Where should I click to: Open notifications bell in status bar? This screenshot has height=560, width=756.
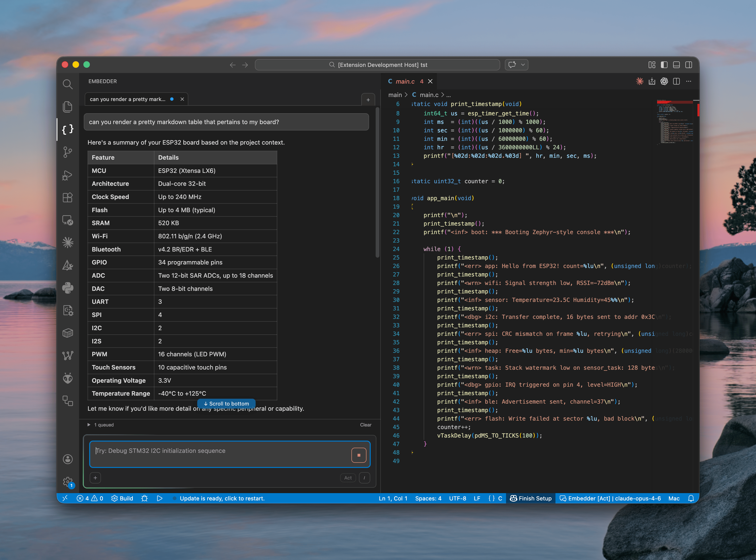691,498
